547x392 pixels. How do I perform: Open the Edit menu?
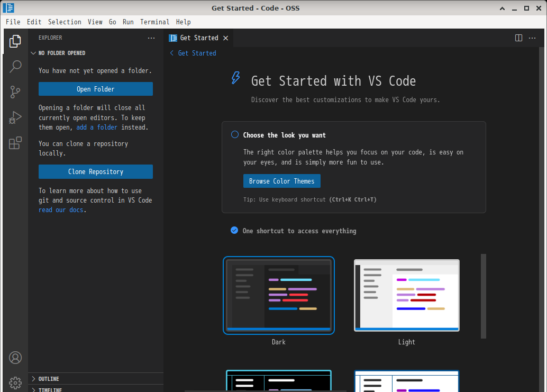[34, 22]
